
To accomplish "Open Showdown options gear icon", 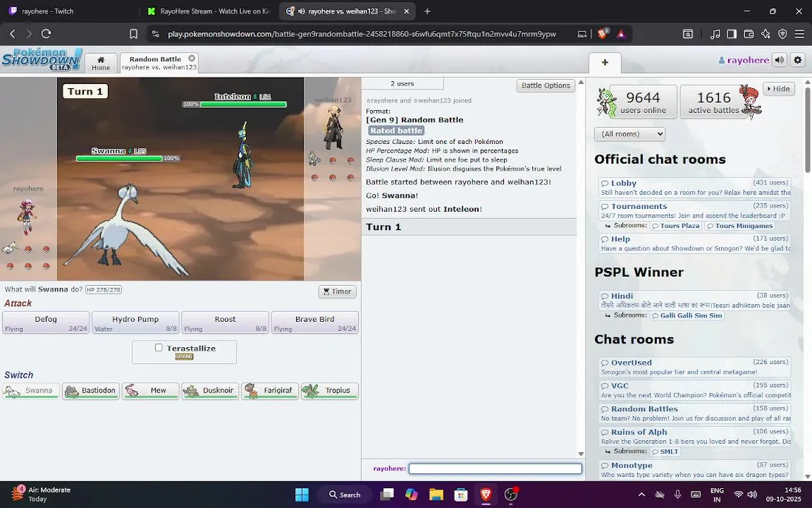I will (797, 60).
